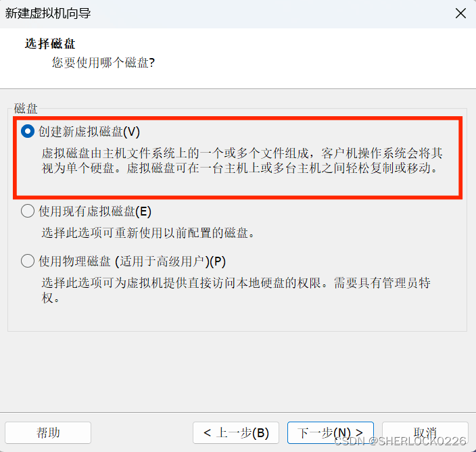This screenshot has width=476, height=452.
Task: Choose the 使用现有虚拟磁盘(E) radio button
Action: click(x=28, y=211)
